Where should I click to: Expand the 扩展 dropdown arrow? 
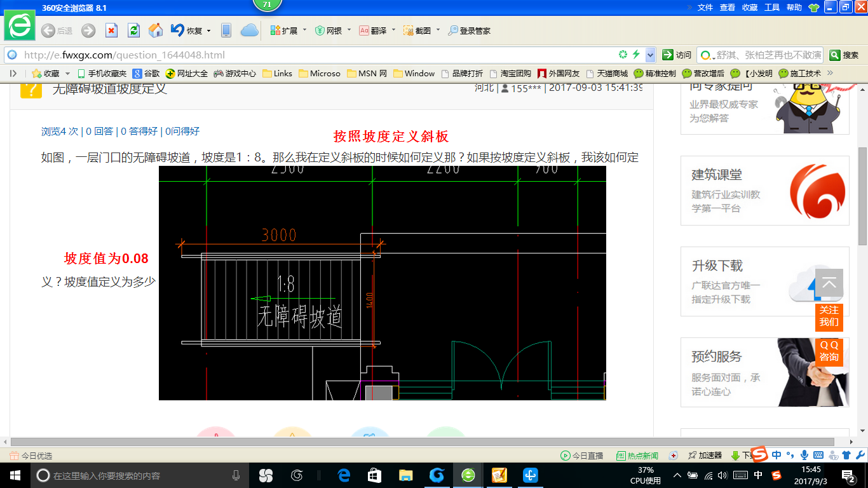304,30
